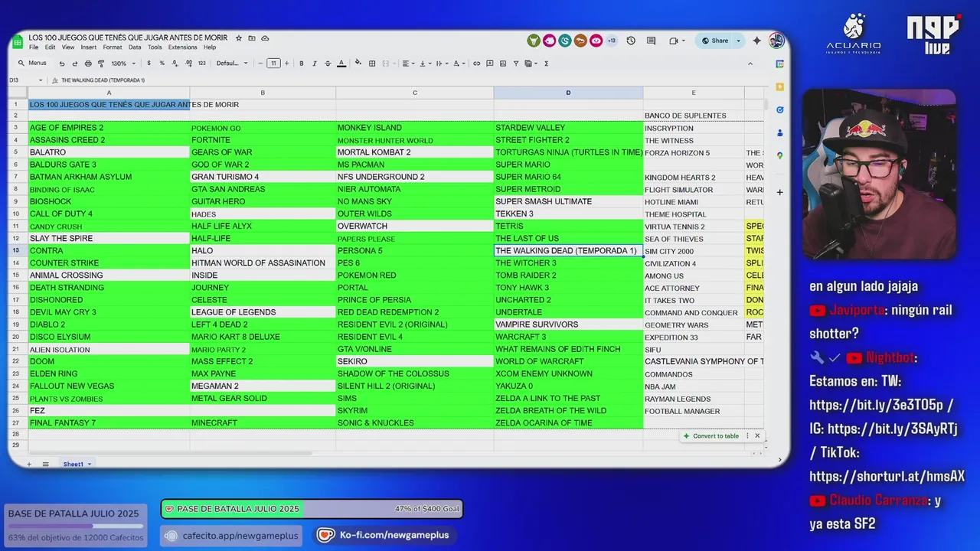980x551 pixels.
Task: Toggle bold formatting
Action: (x=302, y=64)
